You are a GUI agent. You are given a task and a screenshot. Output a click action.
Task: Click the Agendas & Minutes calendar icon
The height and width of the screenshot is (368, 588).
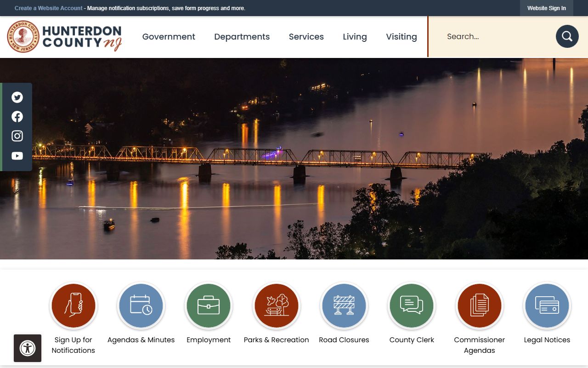click(141, 306)
